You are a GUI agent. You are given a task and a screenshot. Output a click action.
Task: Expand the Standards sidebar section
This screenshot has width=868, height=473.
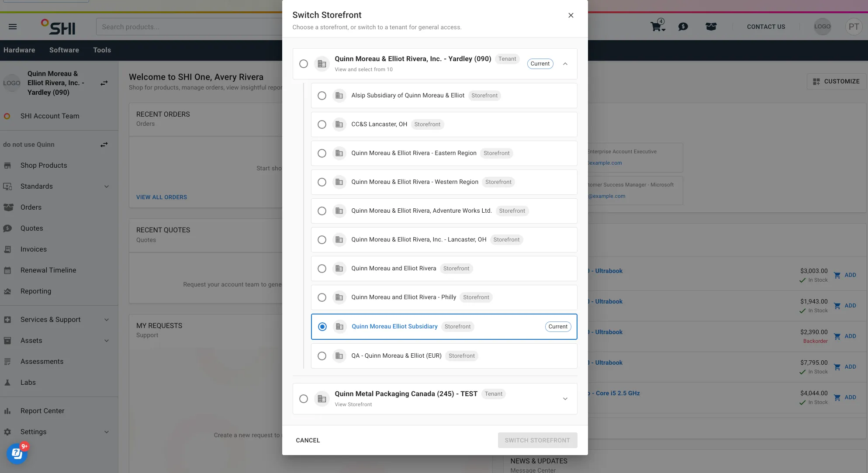(x=107, y=186)
